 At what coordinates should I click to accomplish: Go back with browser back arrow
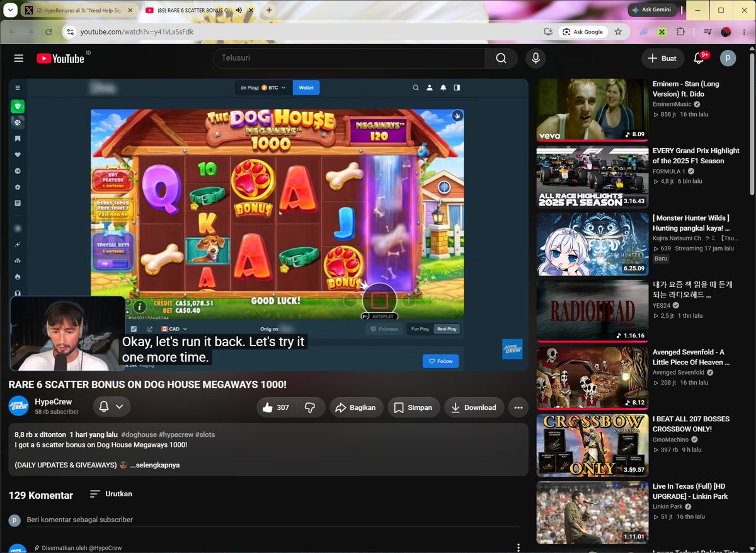13,32
